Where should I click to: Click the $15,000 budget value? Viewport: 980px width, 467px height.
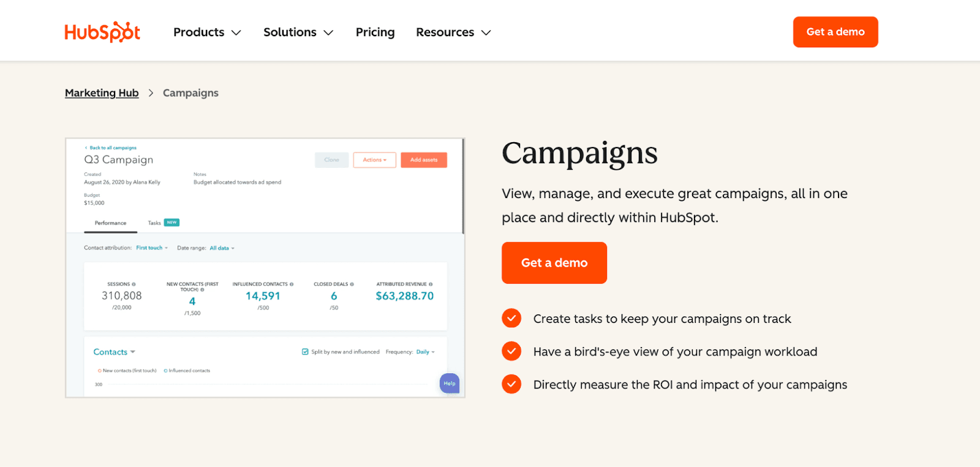click(94, 203)
